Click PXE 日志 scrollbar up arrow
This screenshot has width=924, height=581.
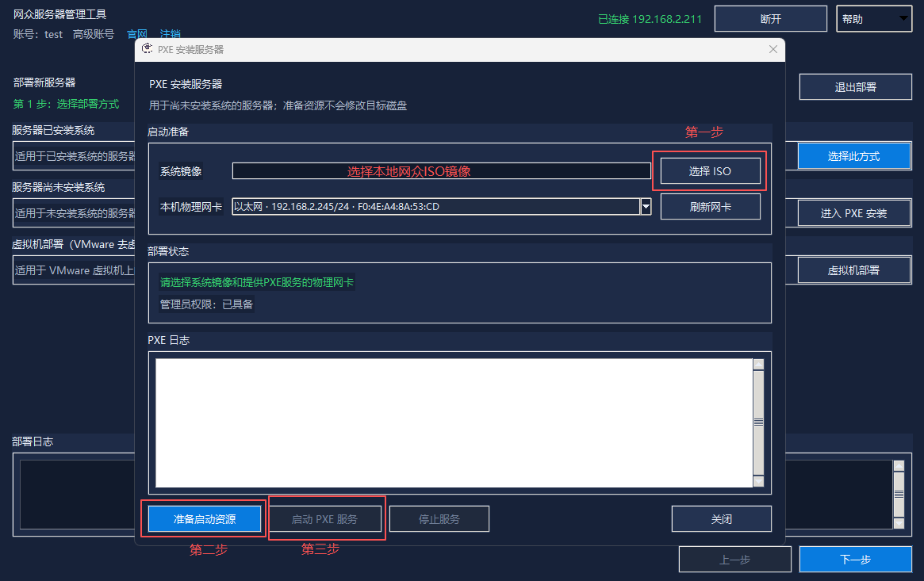[758, 365]
